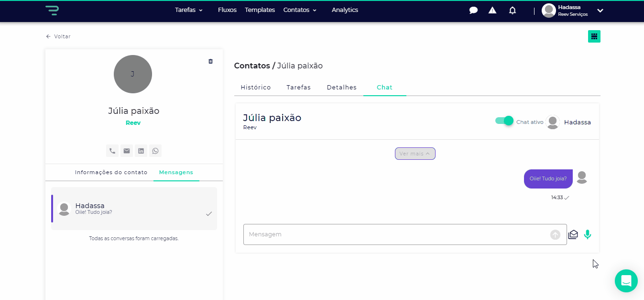The width and height of the screenshot is (644, 300).
Task: Click the Reev logo in top bar
Action: 52,10
